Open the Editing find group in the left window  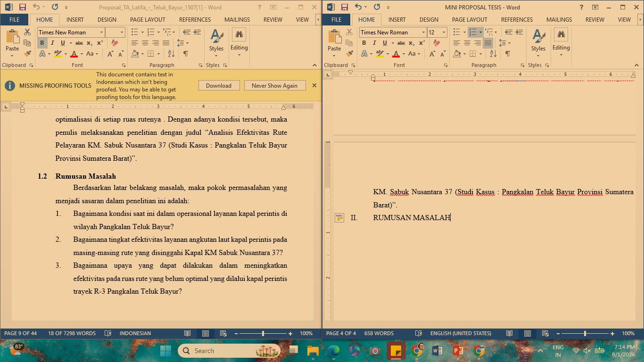point(239,42)
